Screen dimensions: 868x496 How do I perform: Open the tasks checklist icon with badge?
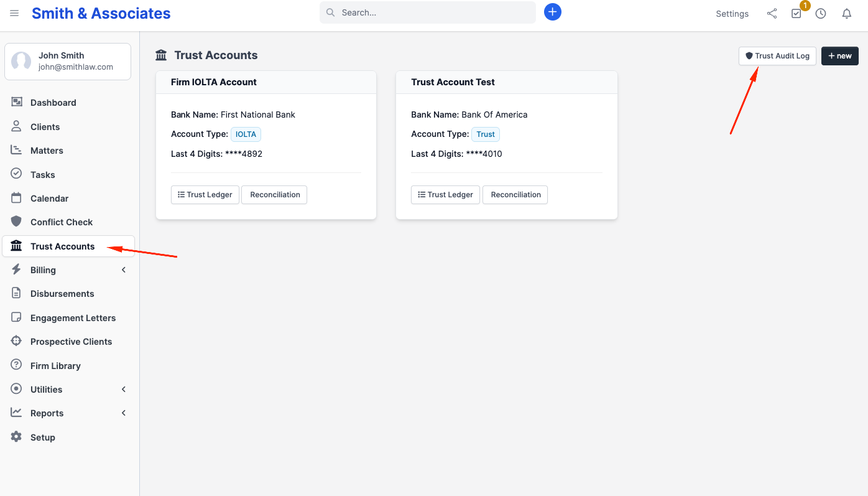click(x=796, y=13)
